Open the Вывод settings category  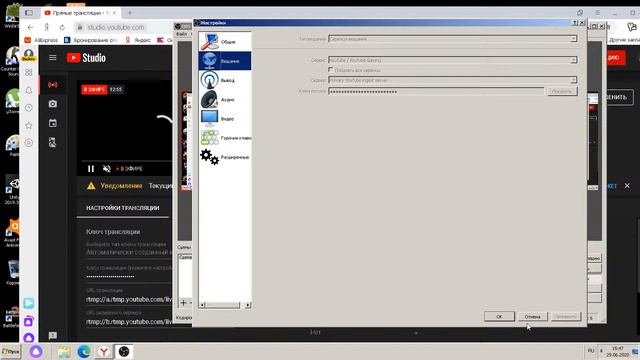224,80
